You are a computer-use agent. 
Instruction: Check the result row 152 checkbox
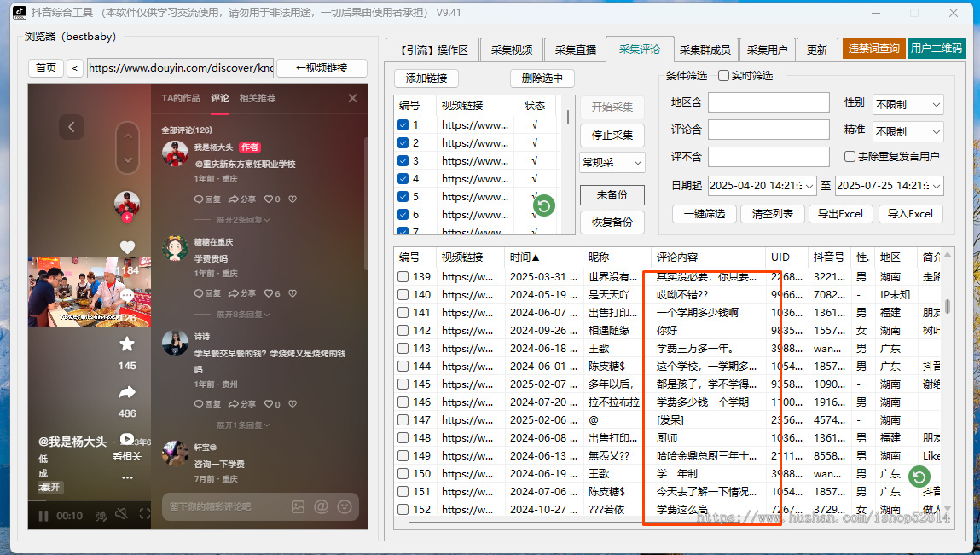click(403, 509)
